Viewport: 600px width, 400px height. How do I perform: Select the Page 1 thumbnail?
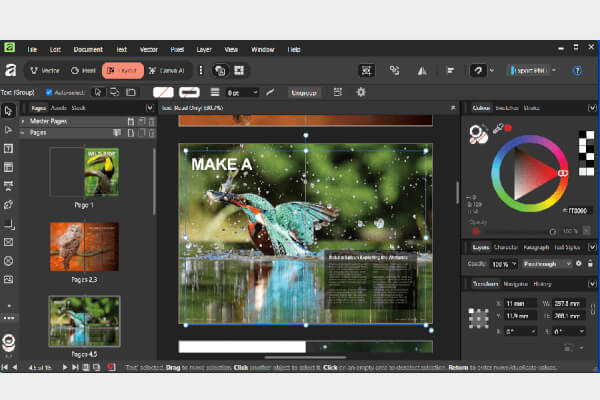point(84,172)
